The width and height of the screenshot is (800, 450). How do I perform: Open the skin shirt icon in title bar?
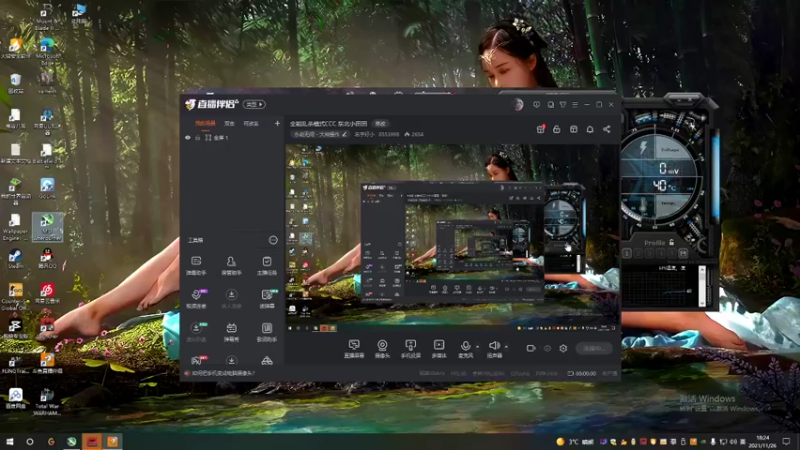click(x=563, y=105)
